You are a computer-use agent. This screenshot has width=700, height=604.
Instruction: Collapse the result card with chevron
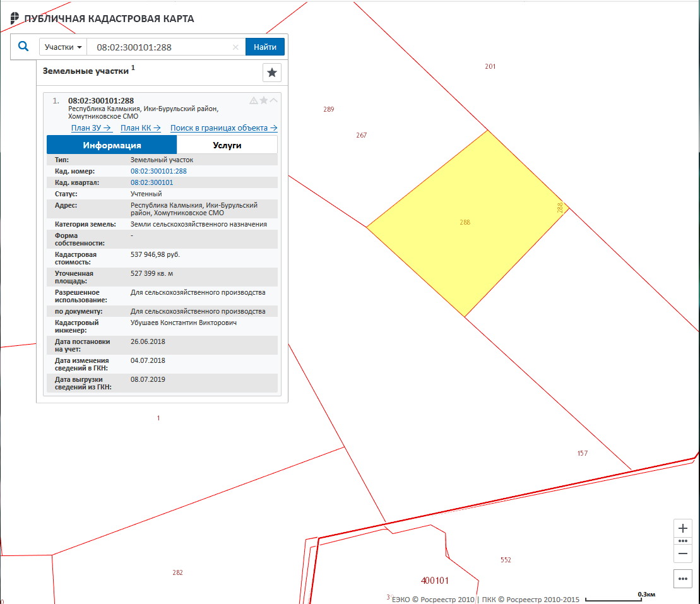[274, 100]
